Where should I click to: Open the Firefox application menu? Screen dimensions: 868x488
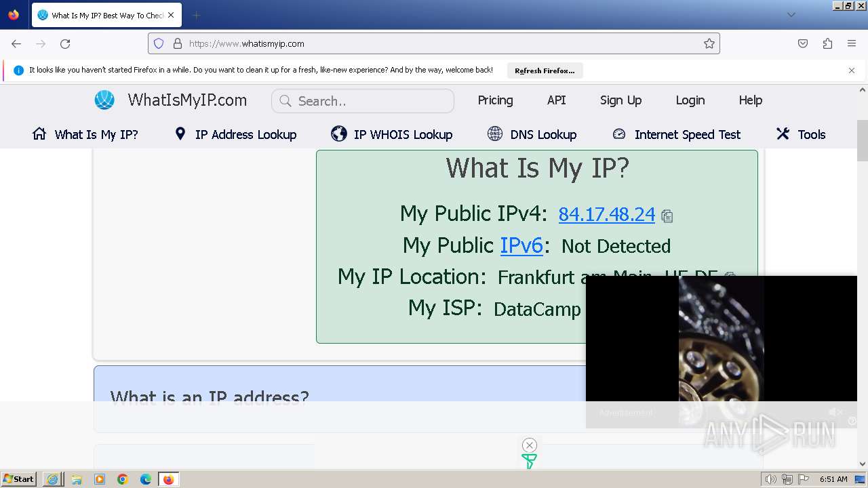[852, 43]
